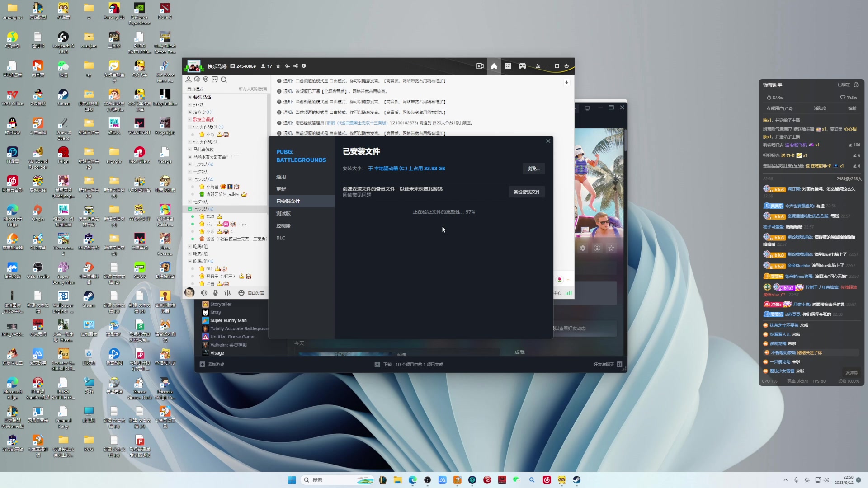Screen dimensions: 868x488
Task: Click the 钻粉 tab in danmaku panel
Action: click(852, 108)
